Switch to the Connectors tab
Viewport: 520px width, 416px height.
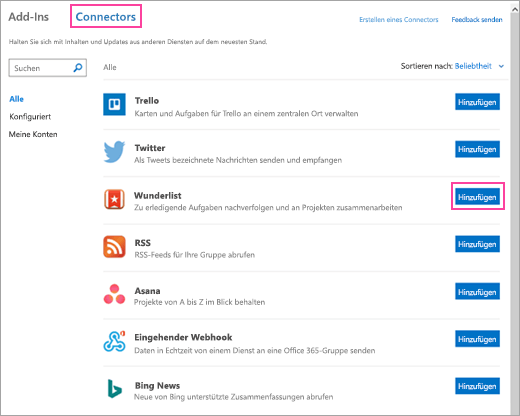pos(106,17)
